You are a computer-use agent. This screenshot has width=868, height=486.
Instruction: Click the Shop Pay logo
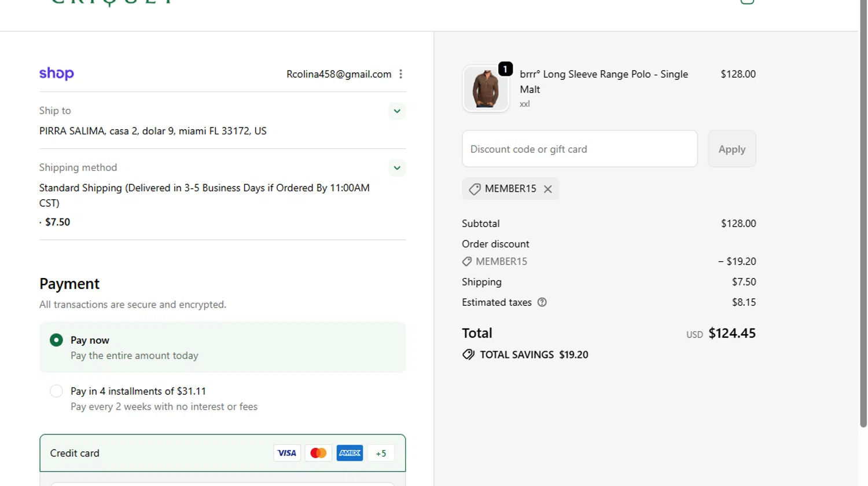(x=57, y=74)
